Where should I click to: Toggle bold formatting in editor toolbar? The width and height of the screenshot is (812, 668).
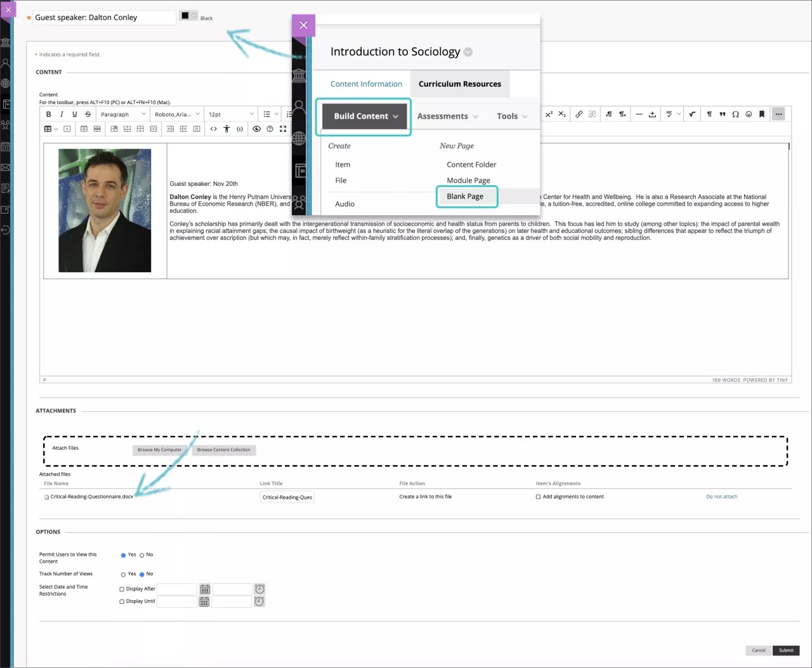point(48,114)
